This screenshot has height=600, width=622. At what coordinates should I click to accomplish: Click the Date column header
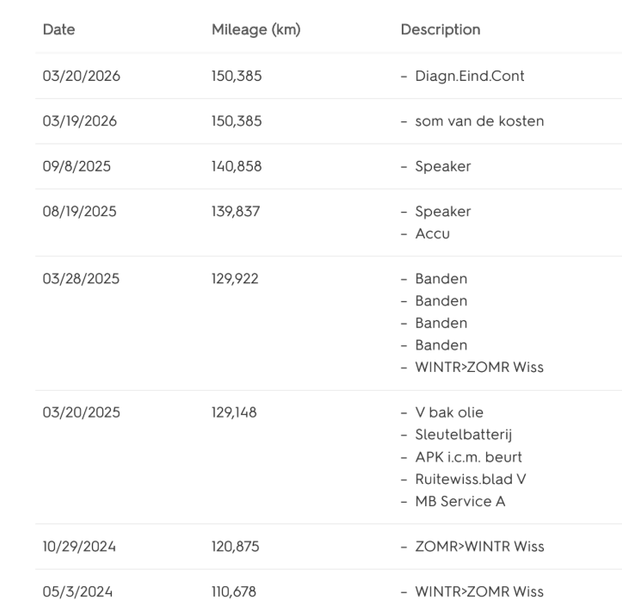click(59, 30)
